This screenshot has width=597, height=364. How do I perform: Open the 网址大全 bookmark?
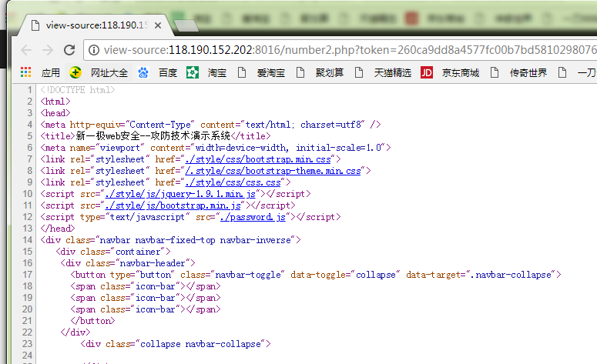pyautogui.click(x=99, y=72)
